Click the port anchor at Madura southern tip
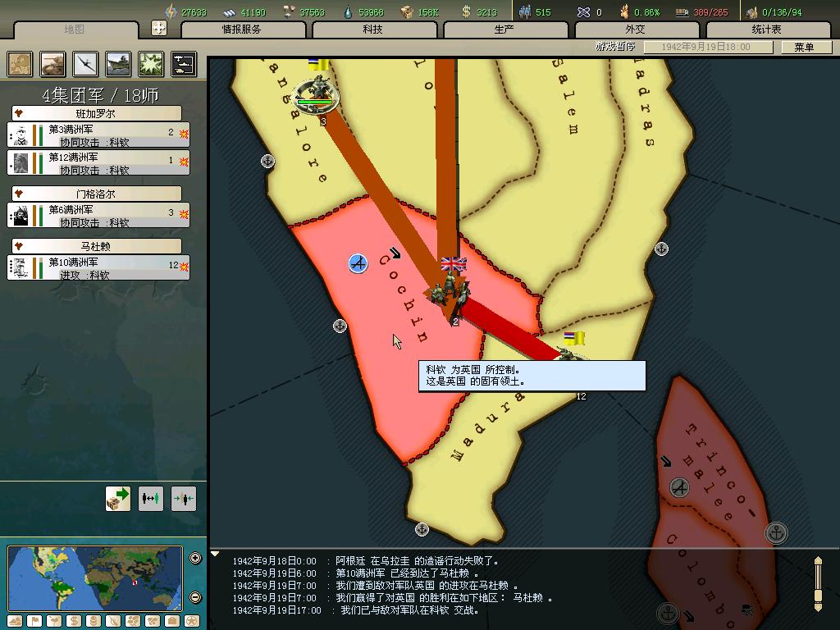This screenshot has width=840, height=630. (x=422, y=529)
